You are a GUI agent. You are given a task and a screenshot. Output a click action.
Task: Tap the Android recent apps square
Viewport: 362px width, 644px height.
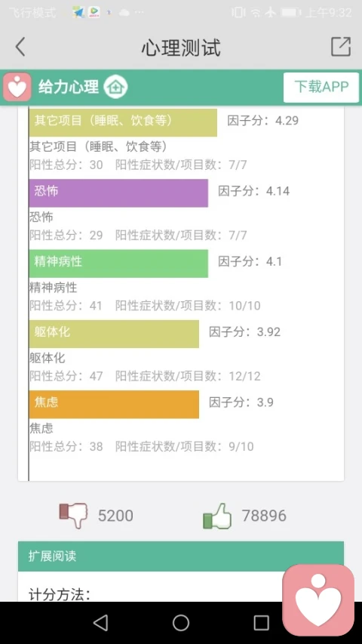tap(261, 623)
